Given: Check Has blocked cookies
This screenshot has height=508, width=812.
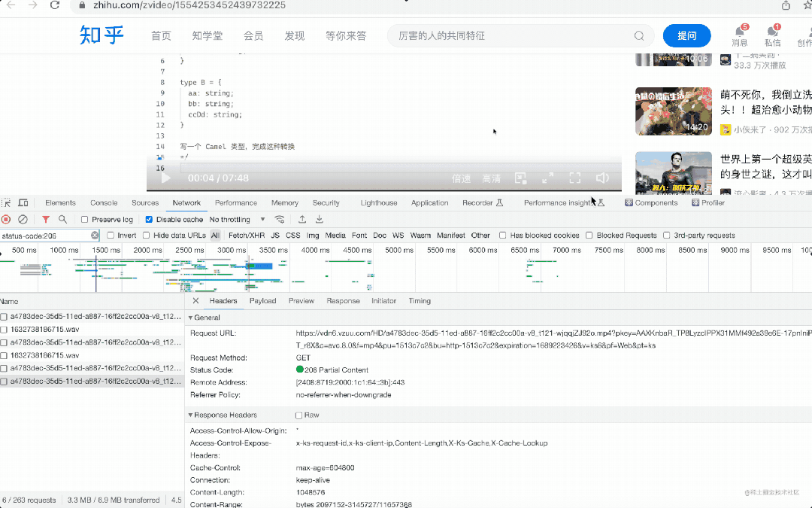Looking at the screenshot, I should pos(502,236).
